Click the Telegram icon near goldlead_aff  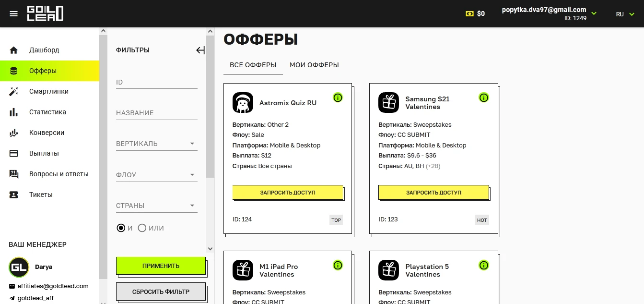[x=12, y=298]
